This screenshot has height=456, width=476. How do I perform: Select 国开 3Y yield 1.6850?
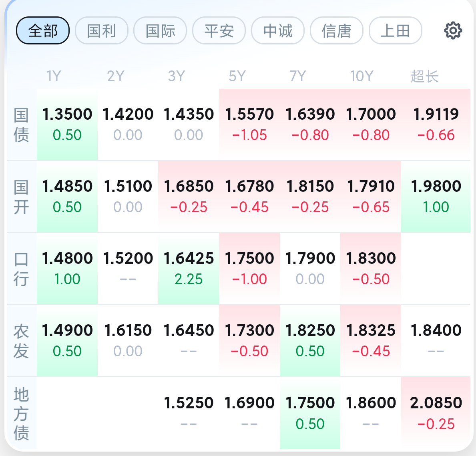(x=189, y=197)
